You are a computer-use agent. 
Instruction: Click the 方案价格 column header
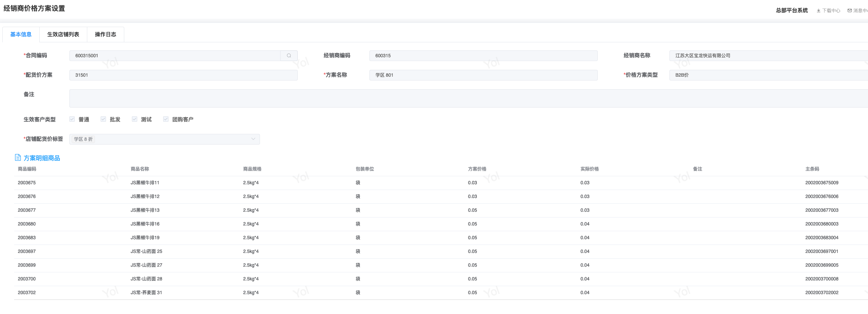coord(477,169)
